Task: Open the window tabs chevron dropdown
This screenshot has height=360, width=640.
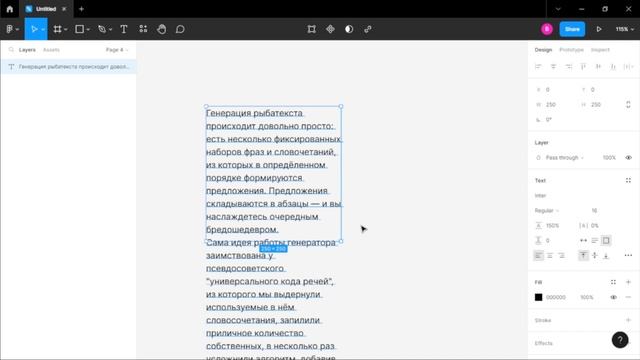Action: (558, 9)
